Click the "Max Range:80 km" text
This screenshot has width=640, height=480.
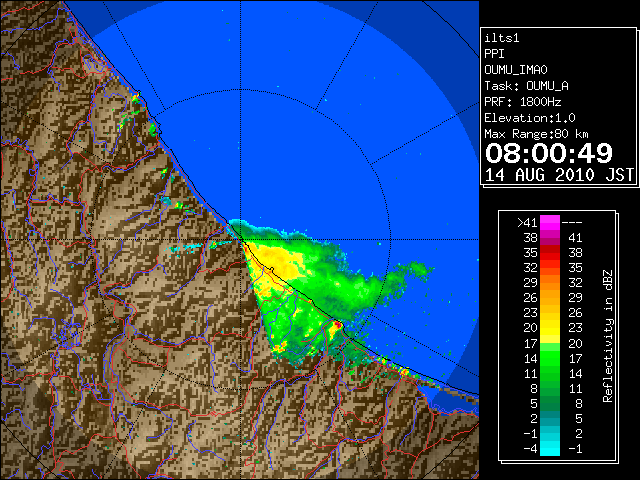(536, 134)
